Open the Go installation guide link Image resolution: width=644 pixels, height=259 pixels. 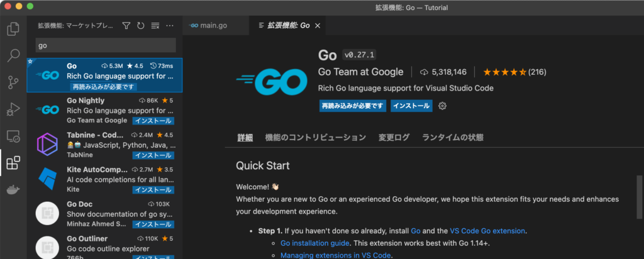pos(315,243)
